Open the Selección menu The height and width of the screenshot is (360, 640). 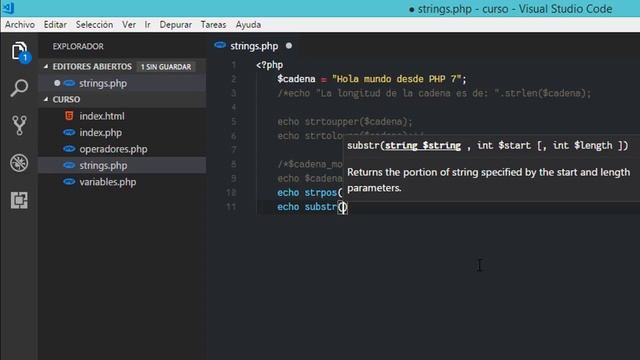pyautogui.click(x=94, y=24)
